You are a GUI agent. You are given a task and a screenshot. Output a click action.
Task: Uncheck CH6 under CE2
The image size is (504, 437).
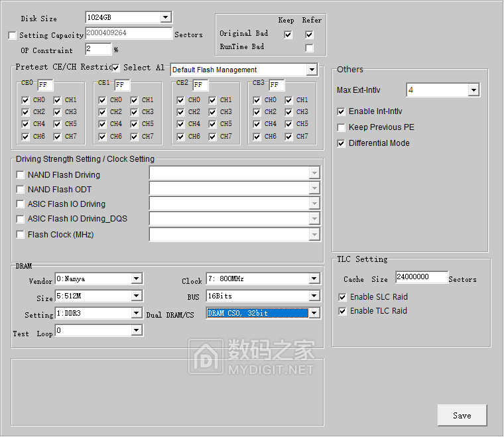pyautogui.click(x=180, y=137)
